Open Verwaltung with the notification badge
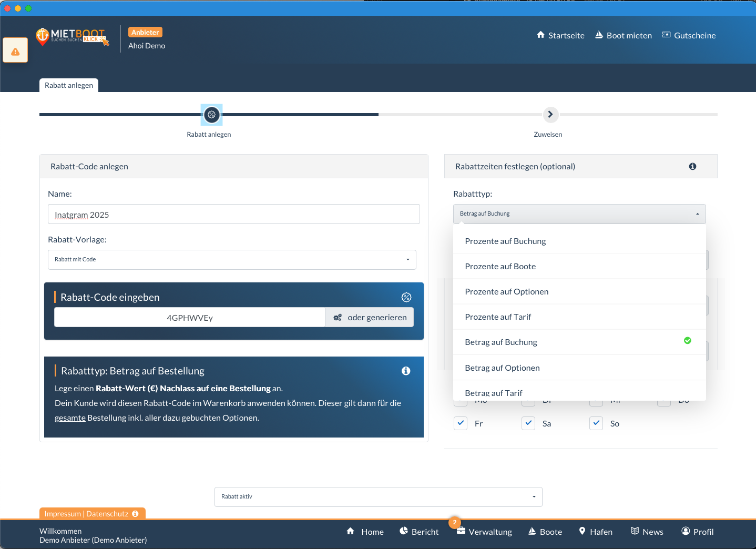The width and height of the screenshot is (756, 549). click(x=484, y=532)
